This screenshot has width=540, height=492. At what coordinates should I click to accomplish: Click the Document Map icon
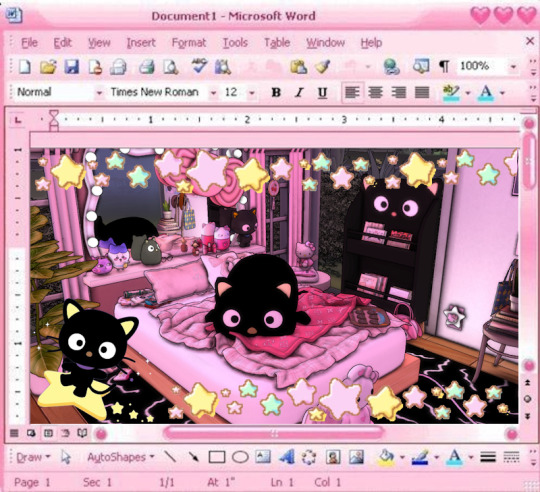point(421,66)
